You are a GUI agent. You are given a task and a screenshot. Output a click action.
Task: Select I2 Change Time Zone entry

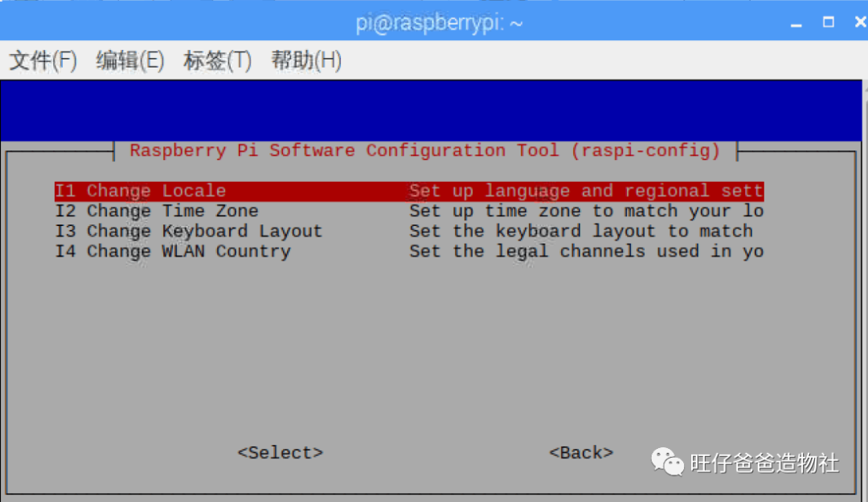point(409,211)
